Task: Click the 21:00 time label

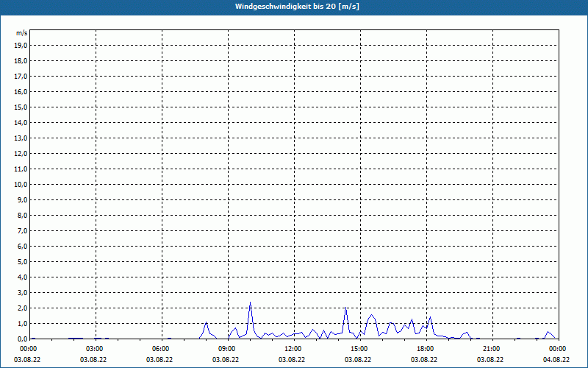Action: [490, 349]
